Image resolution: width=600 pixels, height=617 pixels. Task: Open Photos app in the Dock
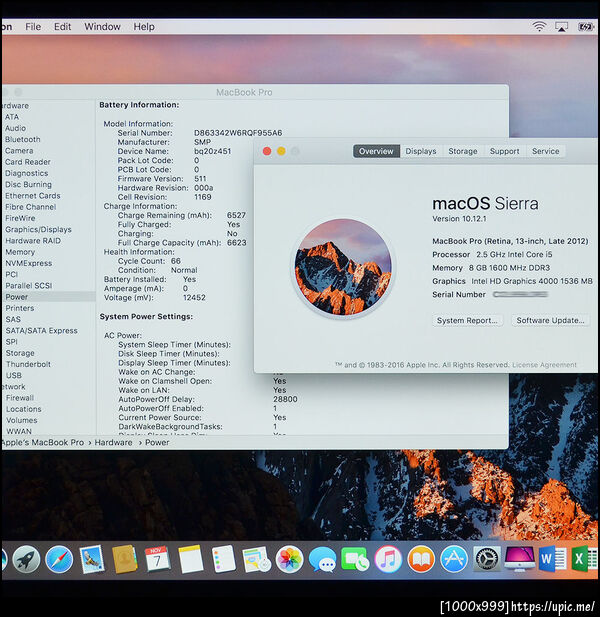pos(290,559)
